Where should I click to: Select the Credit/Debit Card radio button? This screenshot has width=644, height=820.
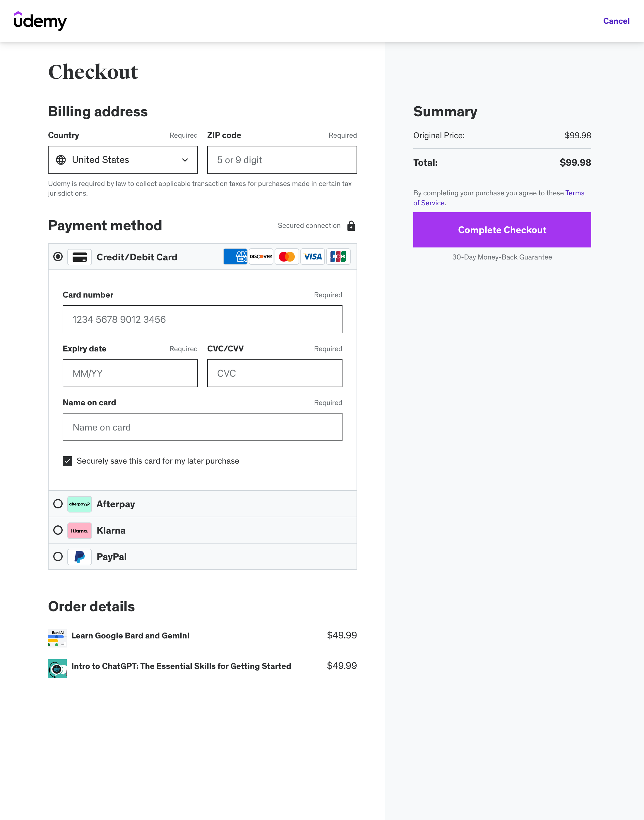58,257
